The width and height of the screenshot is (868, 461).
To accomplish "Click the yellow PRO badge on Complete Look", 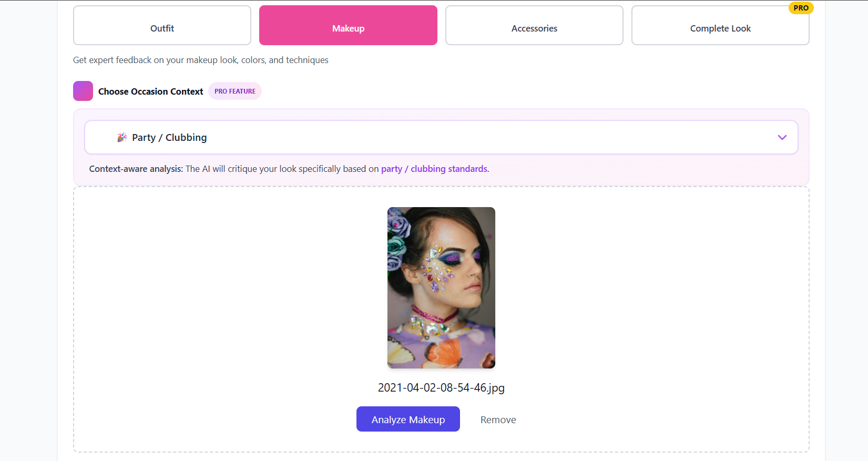I will (x=801, y=8).
